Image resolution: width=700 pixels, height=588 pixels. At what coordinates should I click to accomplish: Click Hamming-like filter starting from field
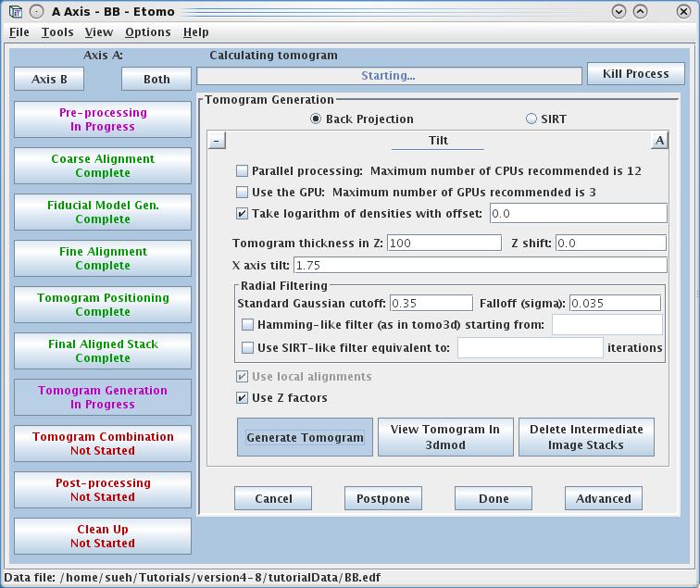coord(607,325)
